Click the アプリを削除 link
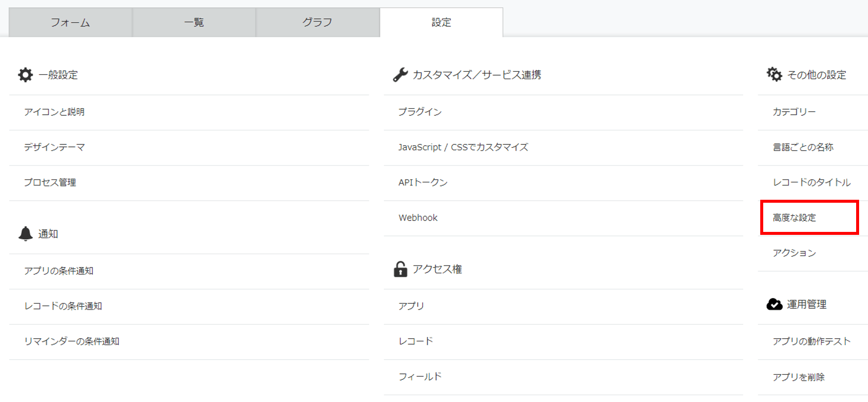The height and width of the screenshot is (402, 868). click(x=798, y=377)
